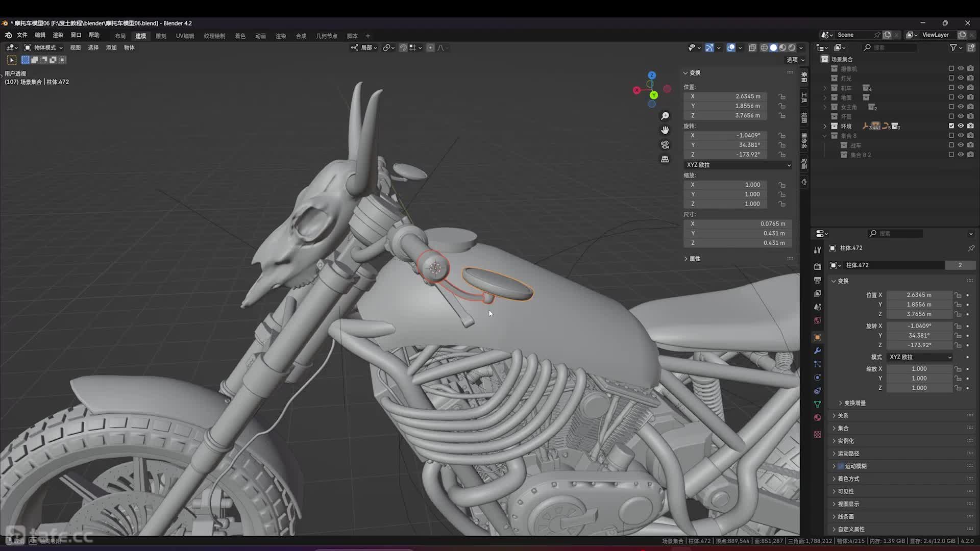980x551 pixels.
Task: Select the tweak/select box tool icon
Action: (x=12, y=60)
